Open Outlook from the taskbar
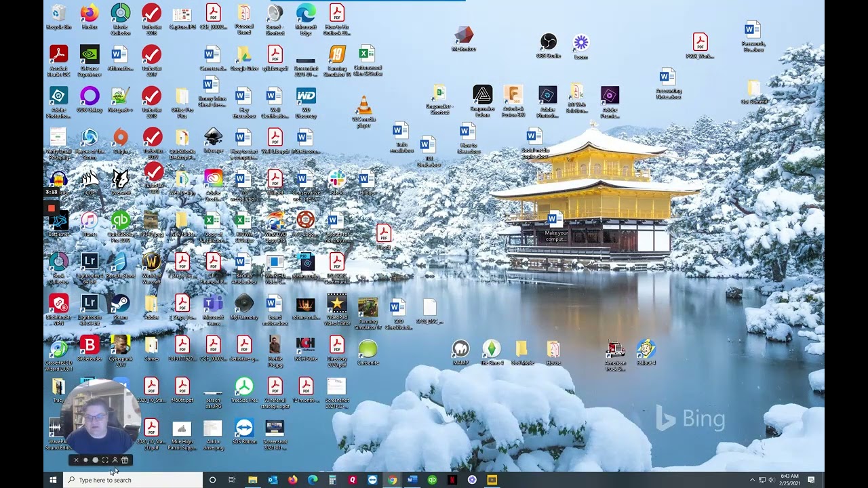 [x=273, y=480]
